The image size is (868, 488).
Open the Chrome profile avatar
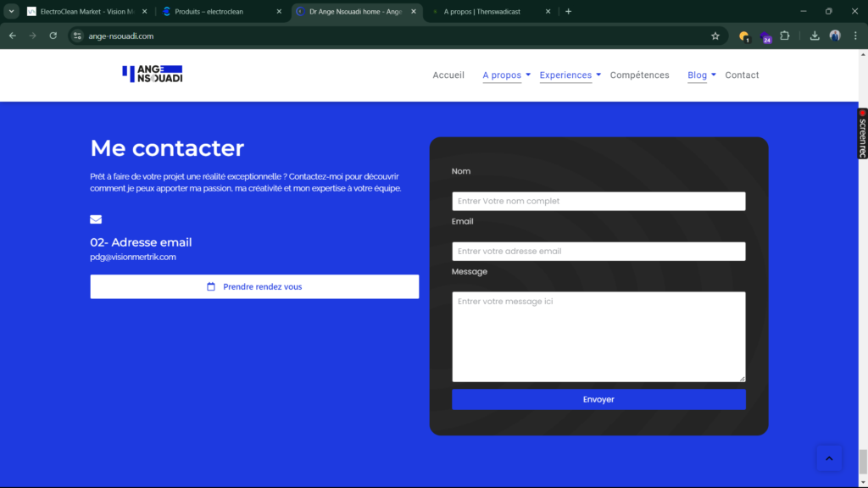pyautogui.click(x=835, y=36)
